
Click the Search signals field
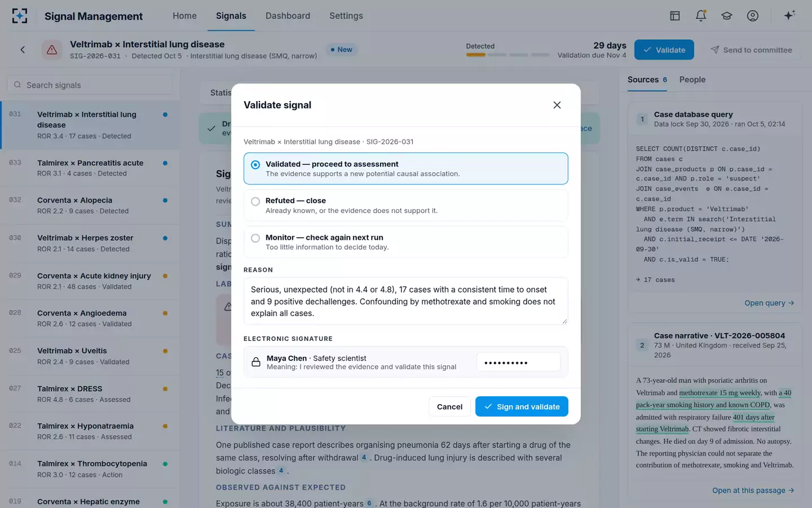coord(90,85)
